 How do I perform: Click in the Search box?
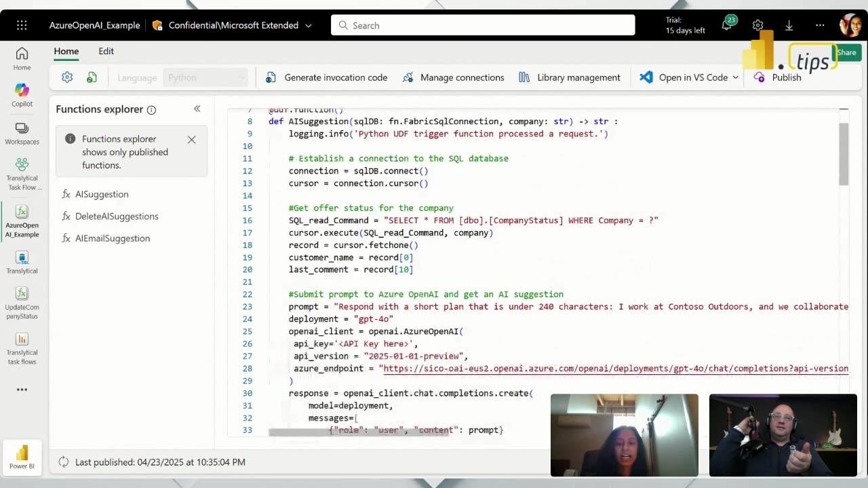483,25
